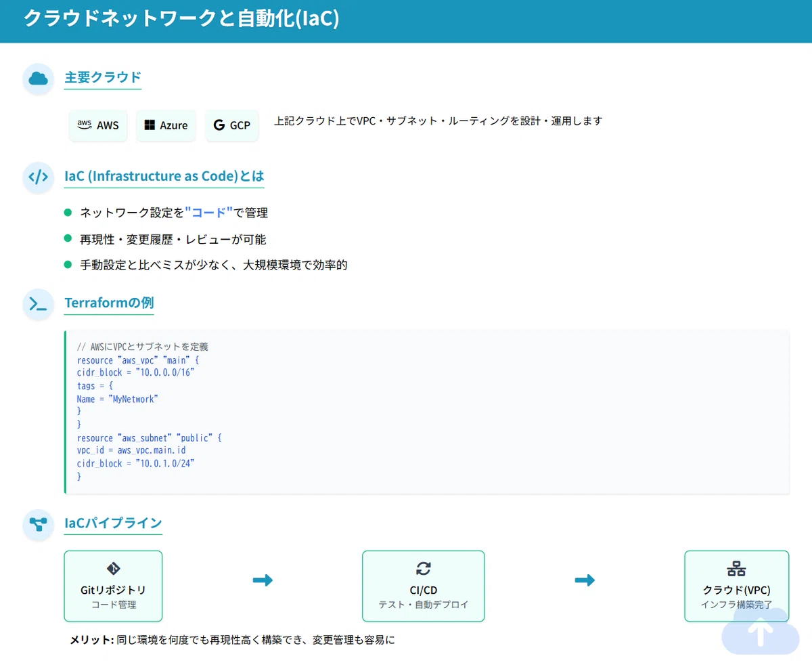
Task: Click the Azure windows logo icon
Action: [150, 125]
